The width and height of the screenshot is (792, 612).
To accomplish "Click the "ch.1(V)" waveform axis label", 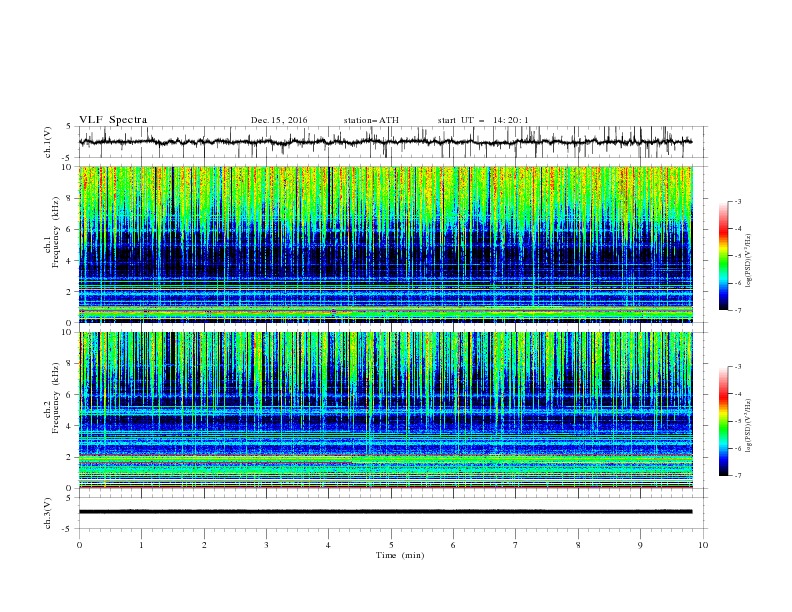I will pyautogui.click(x=48, y=142).
